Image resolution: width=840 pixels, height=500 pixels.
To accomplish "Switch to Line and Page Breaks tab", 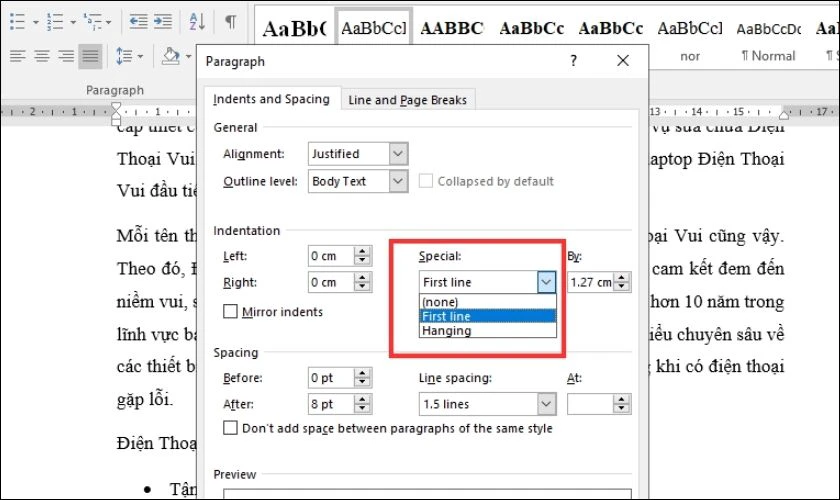I will [407, 100].
